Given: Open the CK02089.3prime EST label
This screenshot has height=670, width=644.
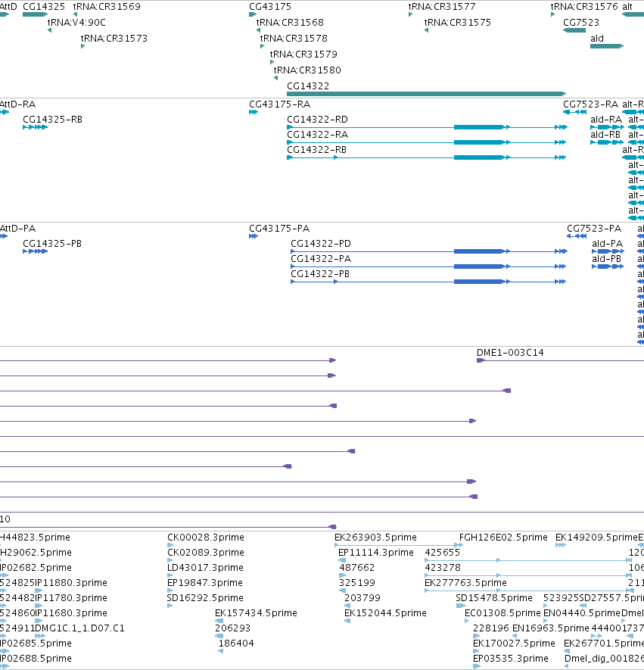Looking at the screenshot, I should (x=206, y=553).
